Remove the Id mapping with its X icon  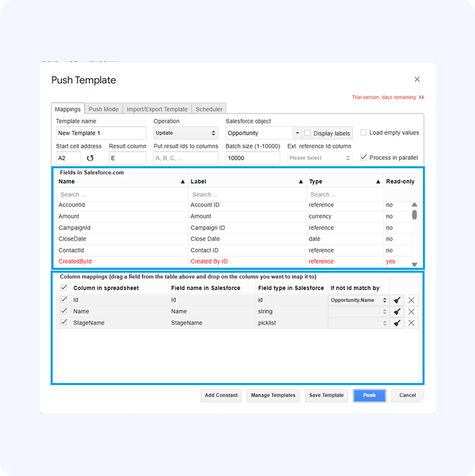click(x=411, y=300)
